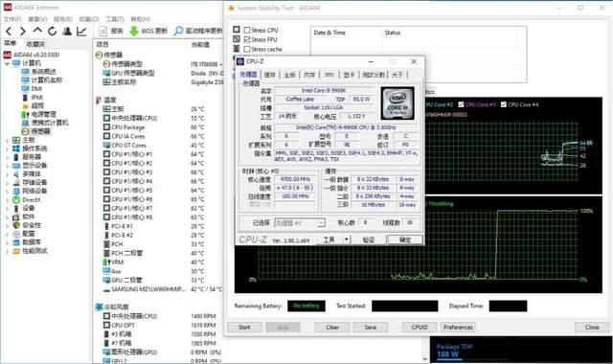
Task: Click Start in System Stability Test
Action: tap(244, 328)
